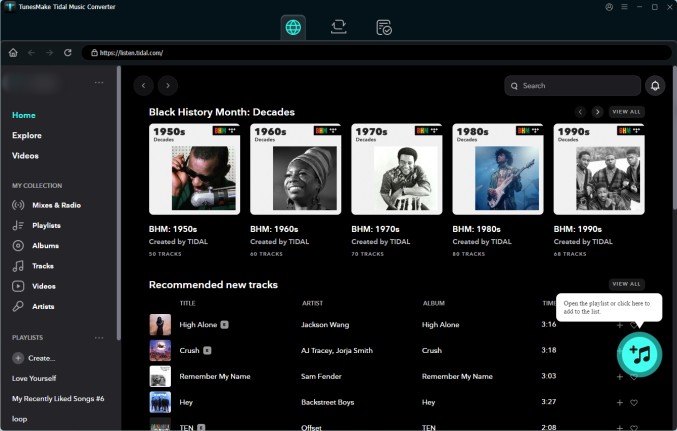This screenshot has height=431, width=677.
Task: Open the account profile icon in title bar
Action: (609, 7)
